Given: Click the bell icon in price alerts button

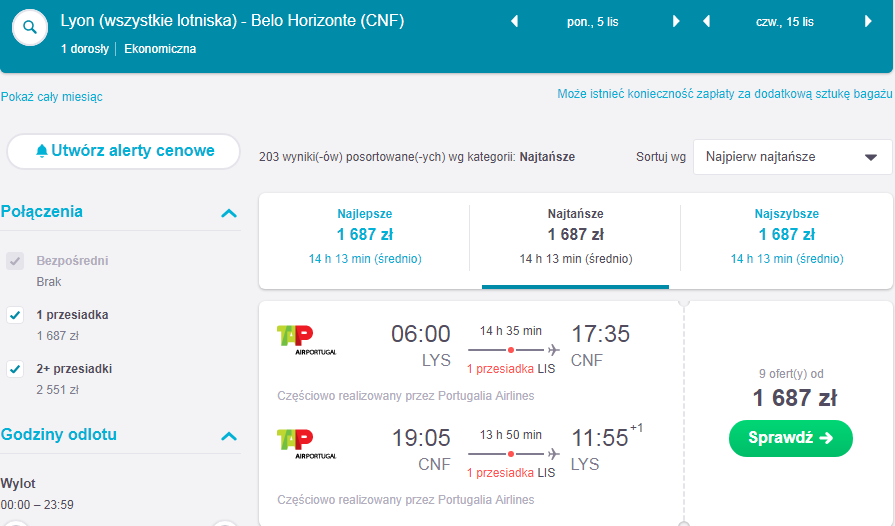Looking at the screenshot, I should click(42, 151).
